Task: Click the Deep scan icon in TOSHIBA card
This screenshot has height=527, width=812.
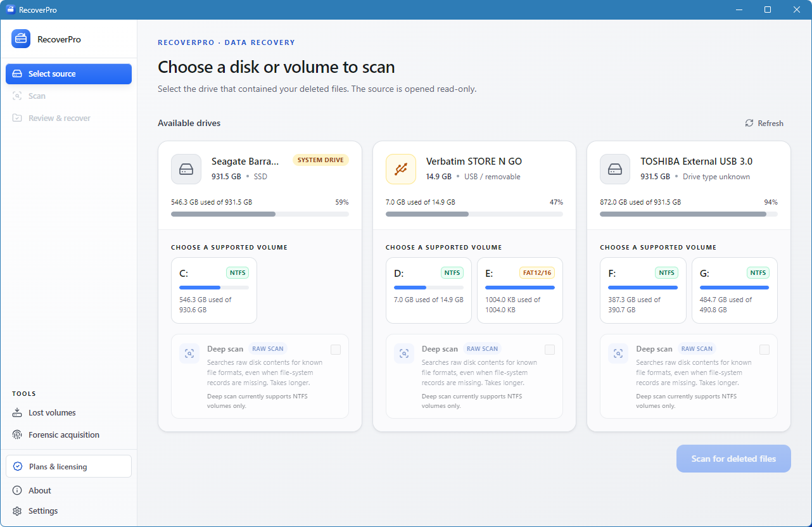Action: pyautogui.click(x=618, y=353)
